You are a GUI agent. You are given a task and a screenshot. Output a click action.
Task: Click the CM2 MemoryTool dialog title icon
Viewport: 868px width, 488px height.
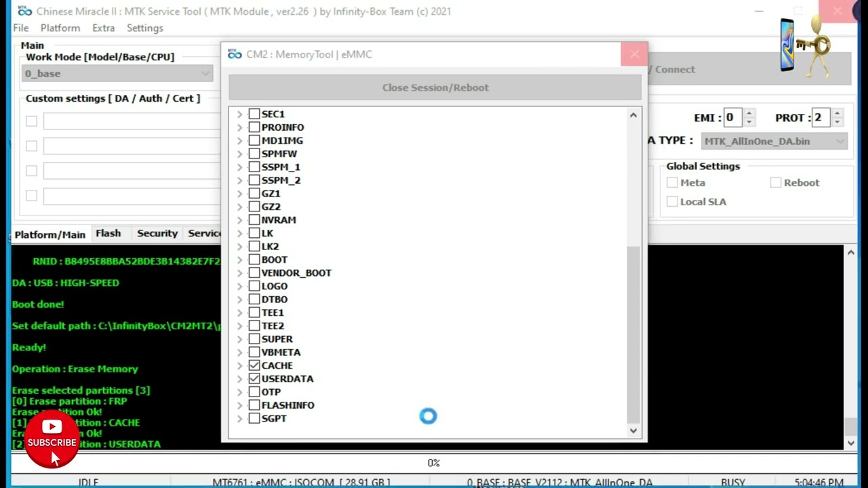point(235,54)
